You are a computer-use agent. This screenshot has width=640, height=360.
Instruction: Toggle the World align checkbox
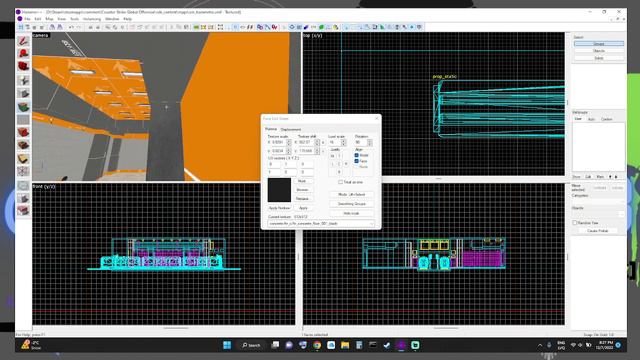(x=357, y=156)
